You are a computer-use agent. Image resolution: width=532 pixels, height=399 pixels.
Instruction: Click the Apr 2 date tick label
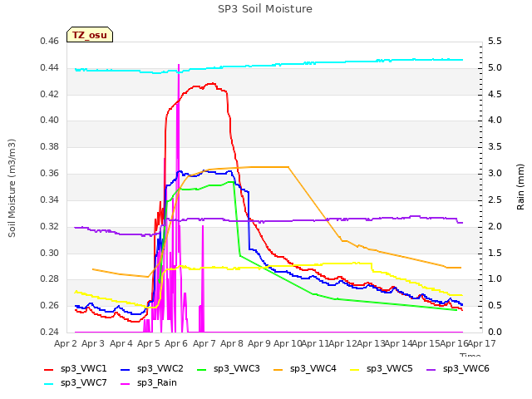[66, 343]
